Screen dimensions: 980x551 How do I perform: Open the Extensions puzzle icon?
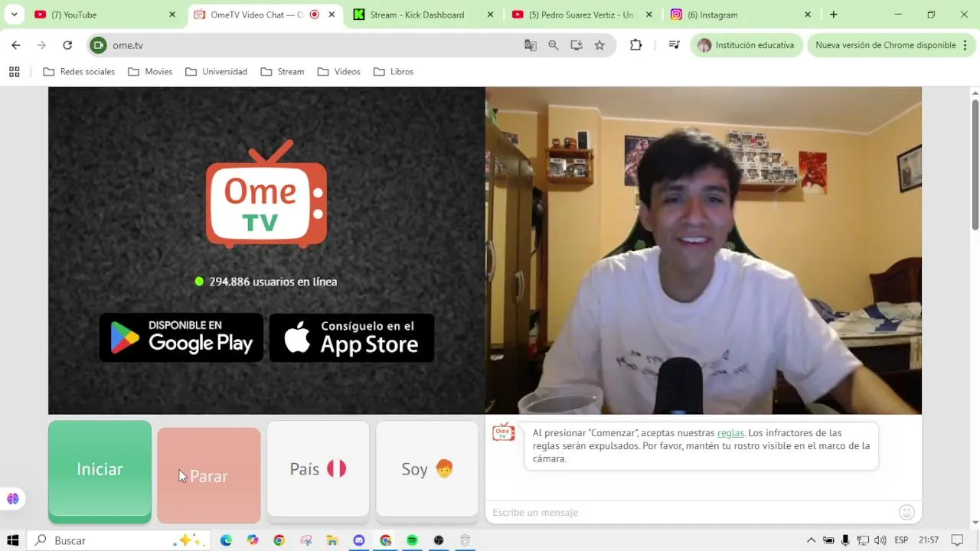(x=635, y=45)
